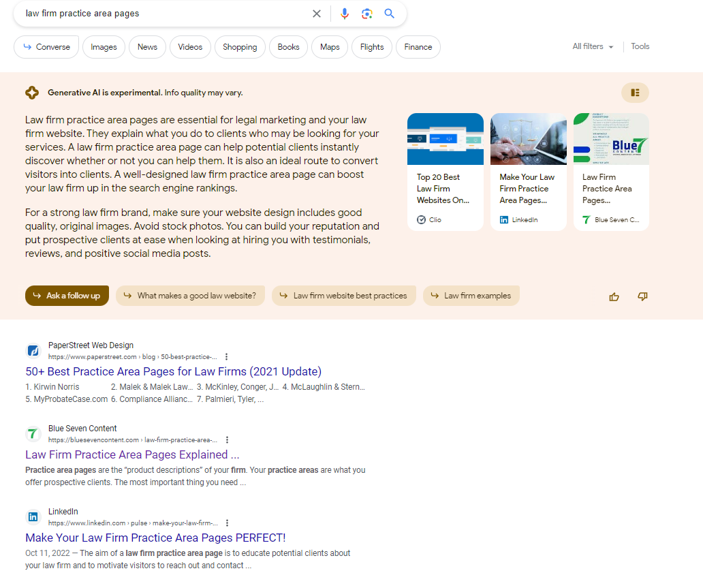Click the Blue Seven source icon on the card
Image resolution: width=703 pixels, height=588 pixels.
(x=587, y=219)
